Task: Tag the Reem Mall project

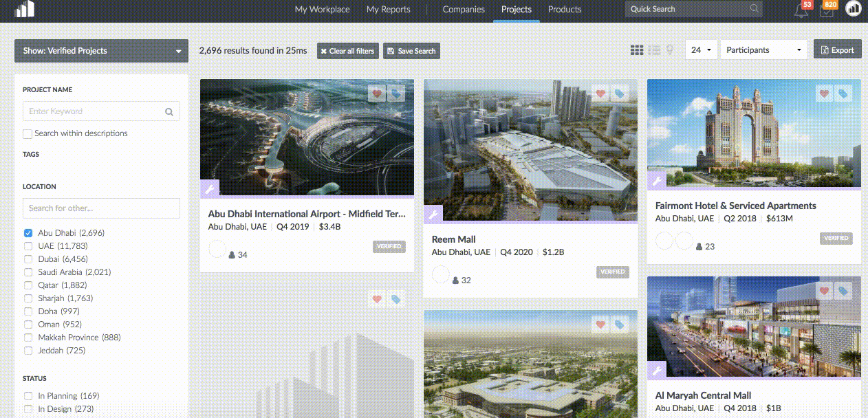Action: [x=620, y=93]
